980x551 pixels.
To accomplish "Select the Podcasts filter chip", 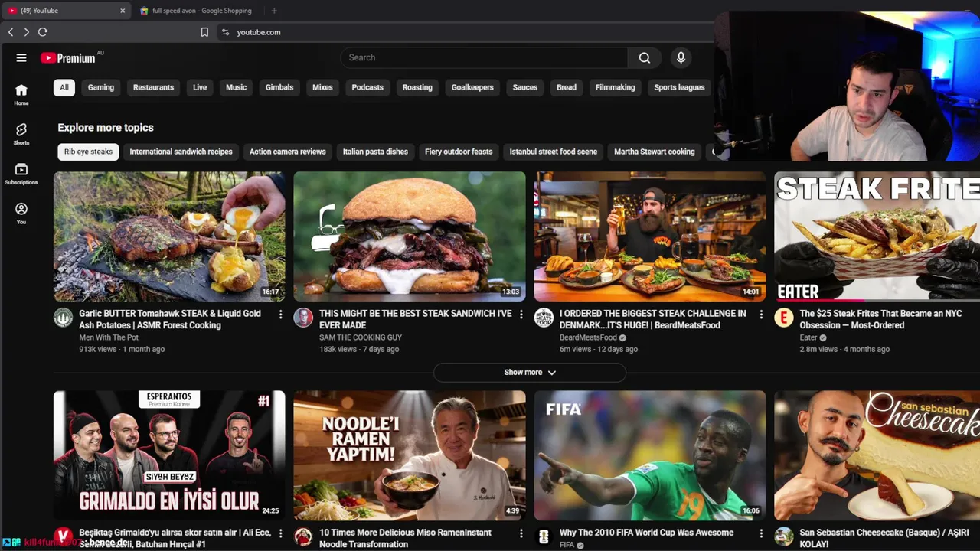I will pyautogui.click(x=367, y=87).
